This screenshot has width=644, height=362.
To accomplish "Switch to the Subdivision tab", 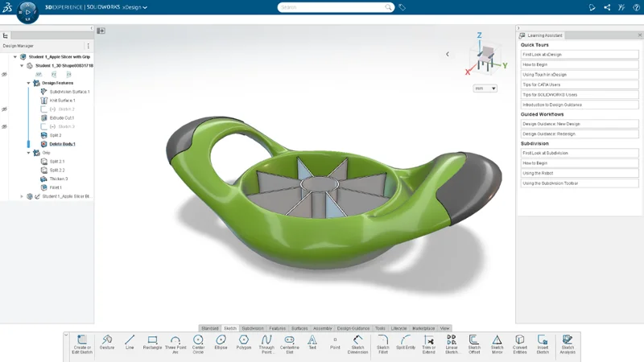I will pos(253,328).
